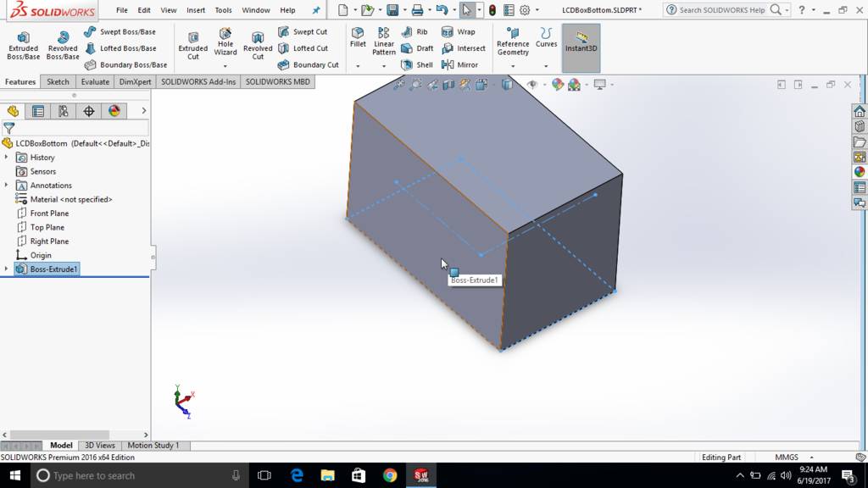The width and height of the screenshot is (868, 488).
Task: Pin the menu bar with pushpin
Action: tap(316, 10)
